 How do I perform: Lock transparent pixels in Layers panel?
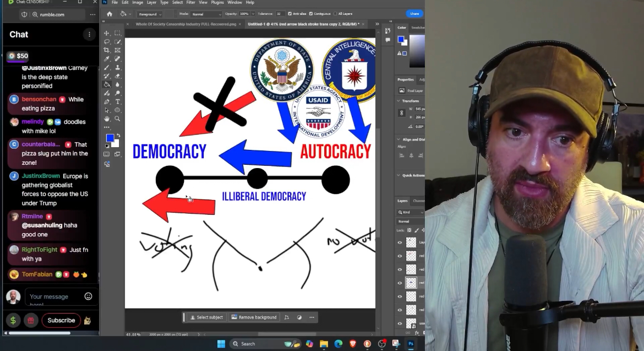point(409,230)
